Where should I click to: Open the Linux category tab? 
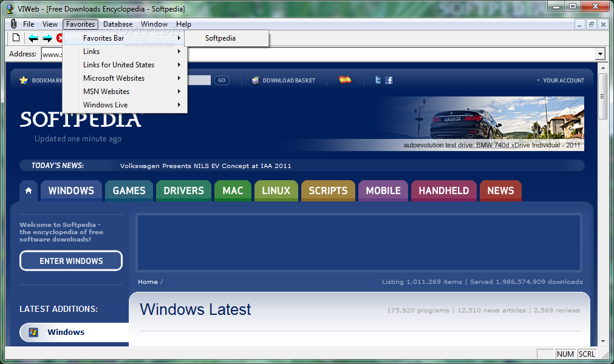(x=276, y=190)
